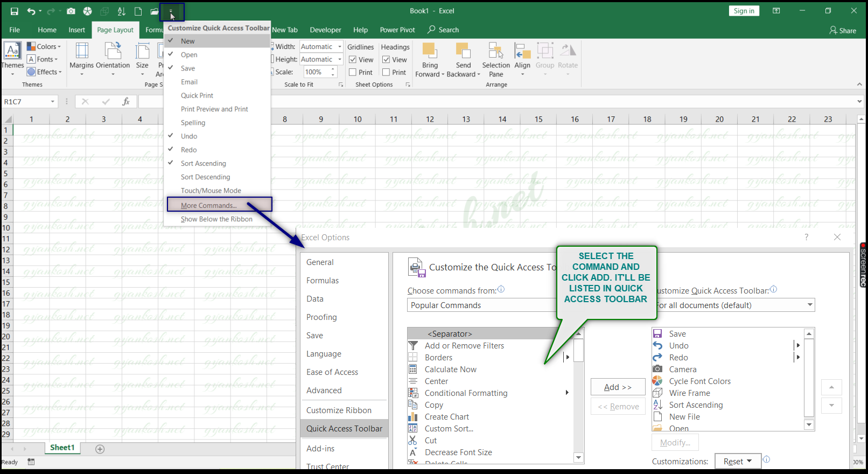Click the Sign in button

[x=744, y=11]
